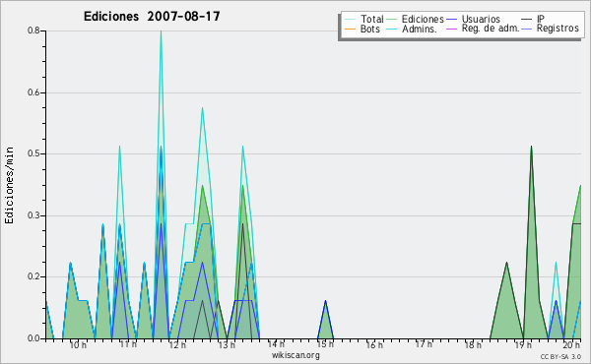591x364 pixels.
Task: Click the 0.5 y-axis label
Action: 33,153
